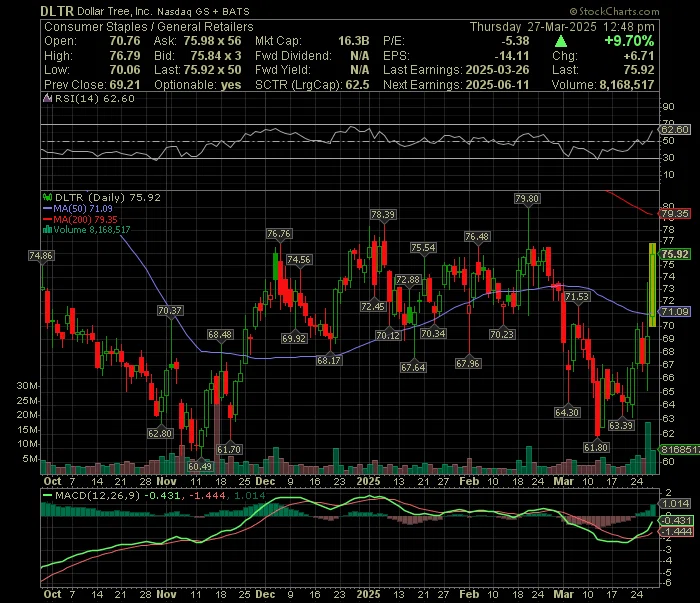Image resolution: width=700 pixels, height=603 pixels.
Task: Click the Volume 8,168,517 header value
Action: tap(626, 85)
